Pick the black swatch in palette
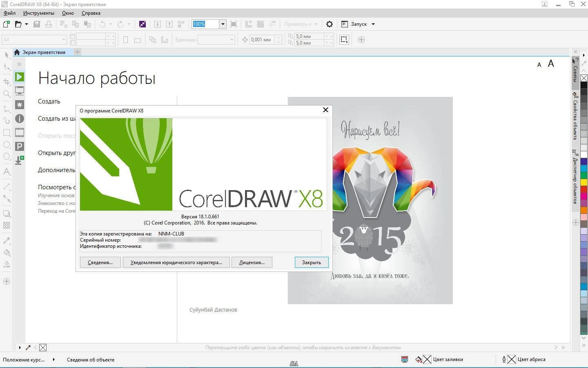Image resolution: width=588 pixels, height=368 pixels. coord(584,85)
